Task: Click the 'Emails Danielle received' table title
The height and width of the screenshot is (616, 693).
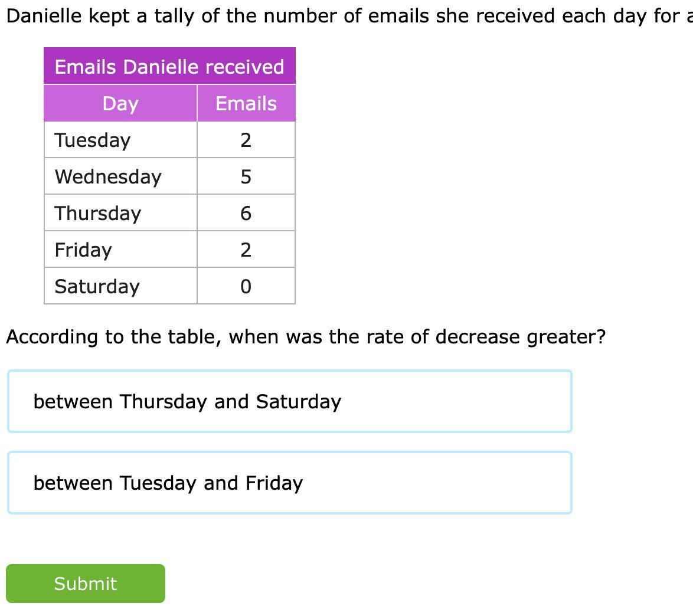Action: (x=169, y=67)
